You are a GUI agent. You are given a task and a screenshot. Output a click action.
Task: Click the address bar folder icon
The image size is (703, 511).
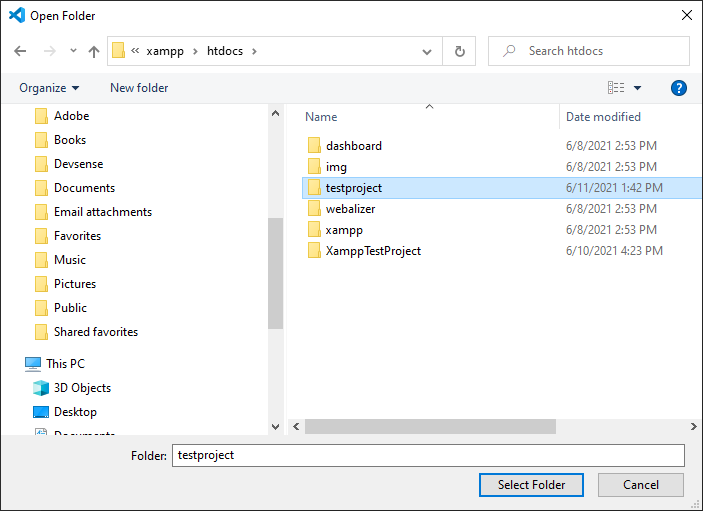pyautogui.click(x=118, y=51)
